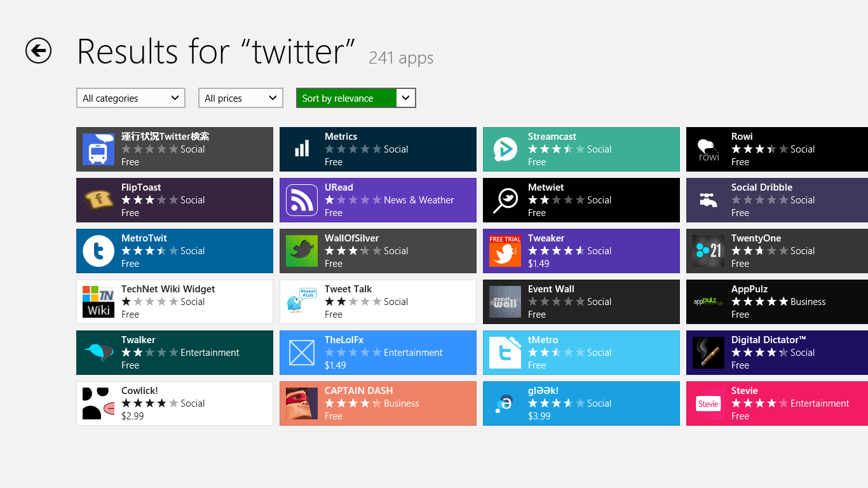The width and height of the screenshot is (868, 488).
Task: Click the Social Dribble faucet icon
Action: [x=709, y=200]
